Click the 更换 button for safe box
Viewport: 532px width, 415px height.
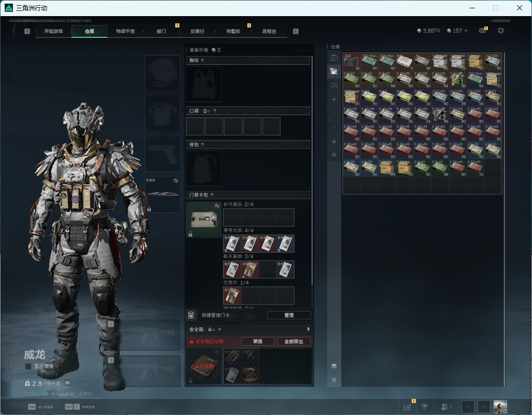point(258,341)
